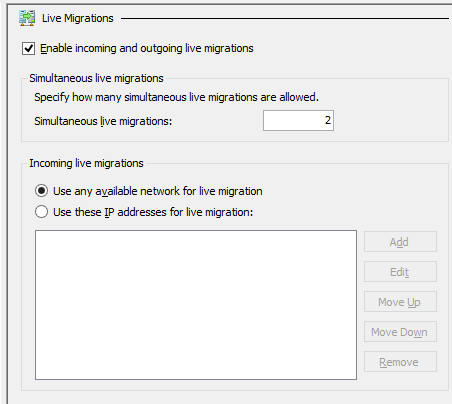Select Use these IP addresses radio button
Image resolution: width=452 pixels, height=404 pixels.
pyautogui.click(x=41, y=212)
